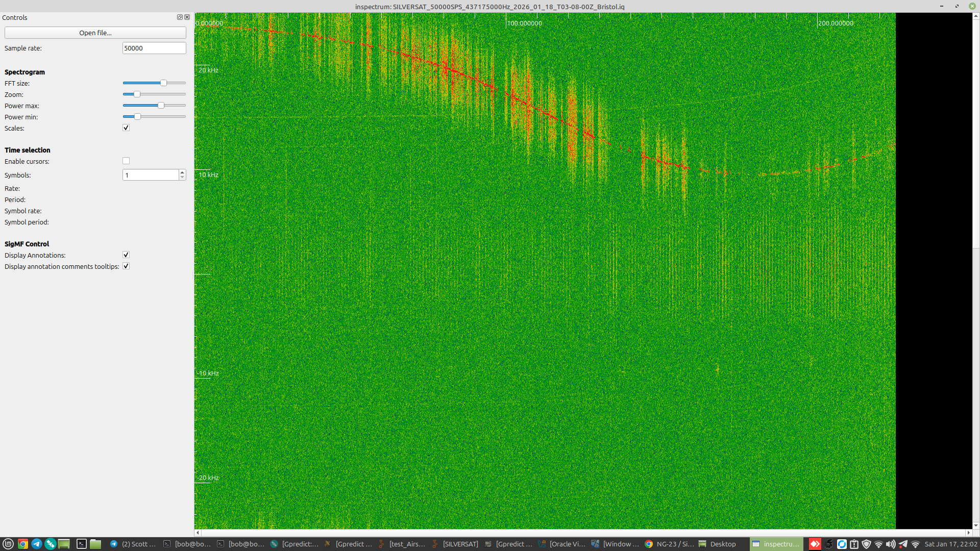Toggle annotation comments tooltips checkbox
Image resolution: width=980 pixels, height=551 pixels.
pos(126,266)
